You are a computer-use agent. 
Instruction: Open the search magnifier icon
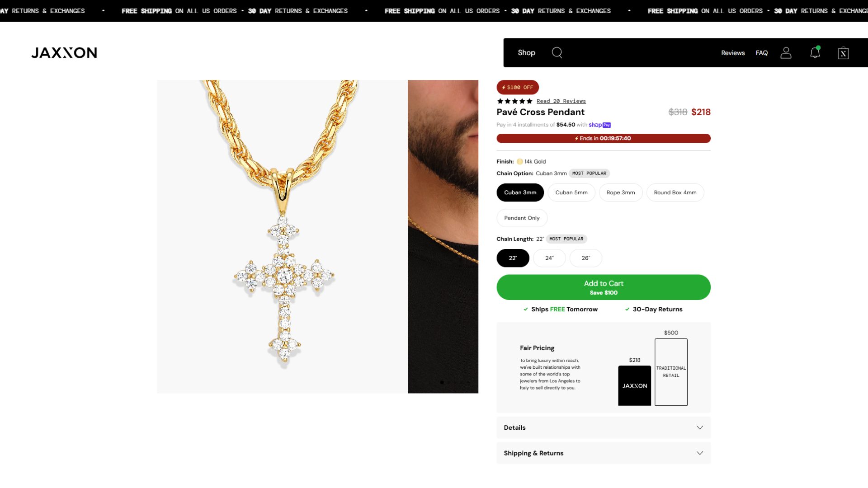pyautogui.click(x=557, y=53)
